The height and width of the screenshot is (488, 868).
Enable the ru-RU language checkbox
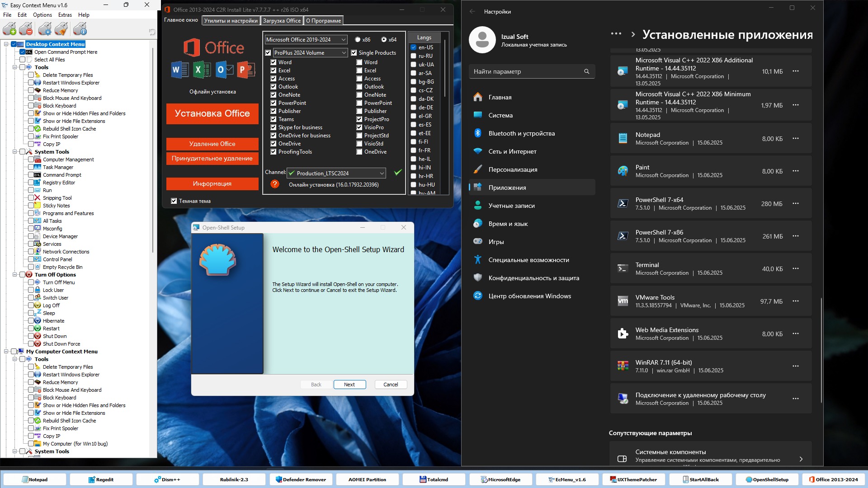(414, 56)
